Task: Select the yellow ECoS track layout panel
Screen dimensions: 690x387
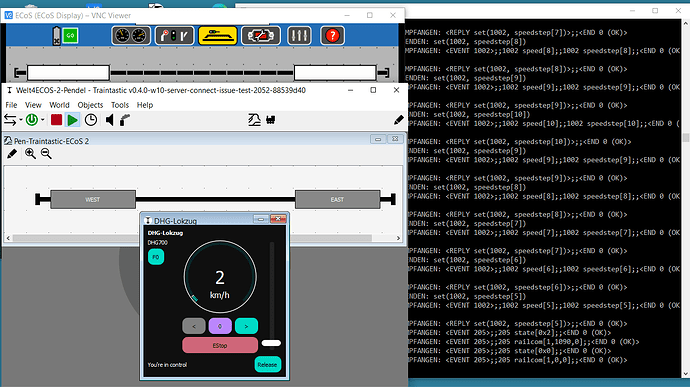Action: coord(217,36)
